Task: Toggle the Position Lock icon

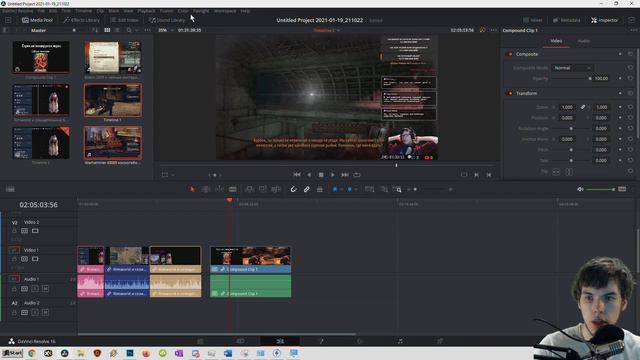Action: click(320, 189)
